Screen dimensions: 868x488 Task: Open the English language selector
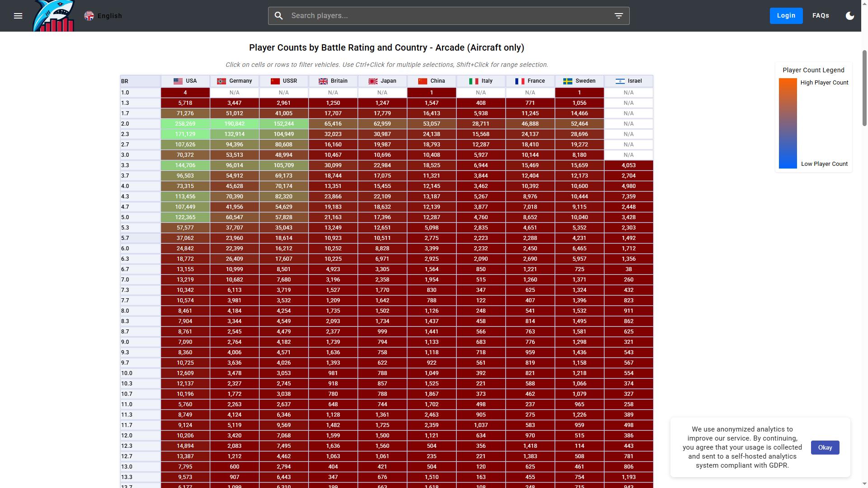(x=104, y=16)
